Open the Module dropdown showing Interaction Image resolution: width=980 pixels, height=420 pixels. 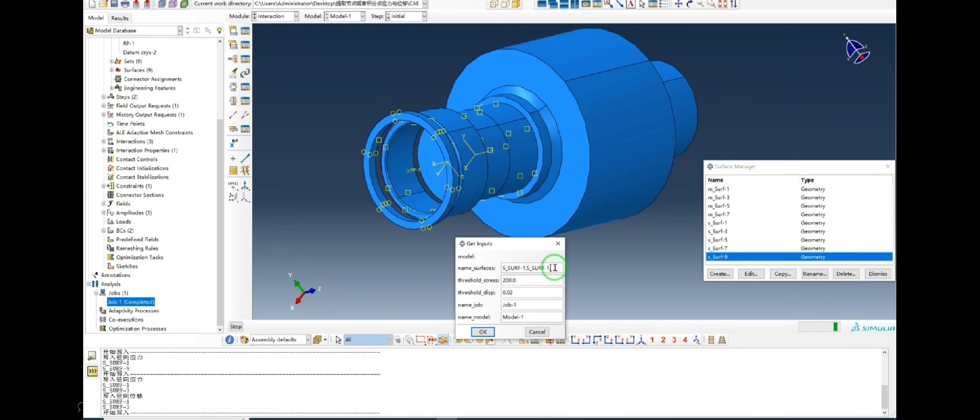coord(276,16)
